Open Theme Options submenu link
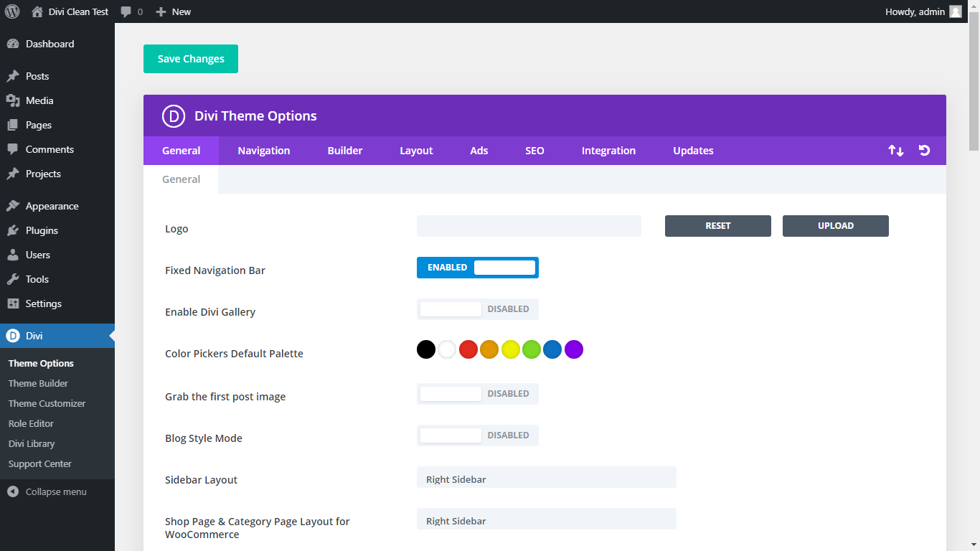 [x=41, y=363]
